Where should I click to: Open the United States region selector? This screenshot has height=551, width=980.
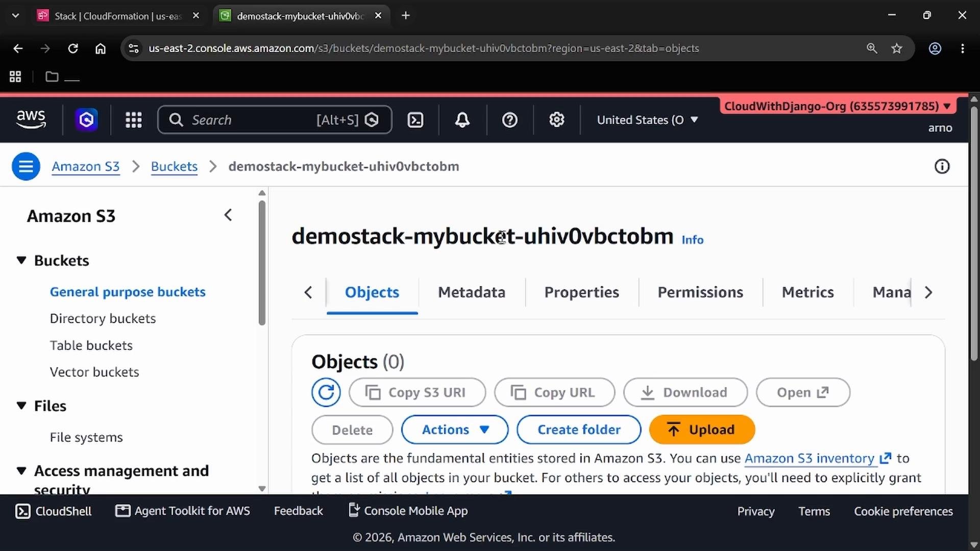647,120
